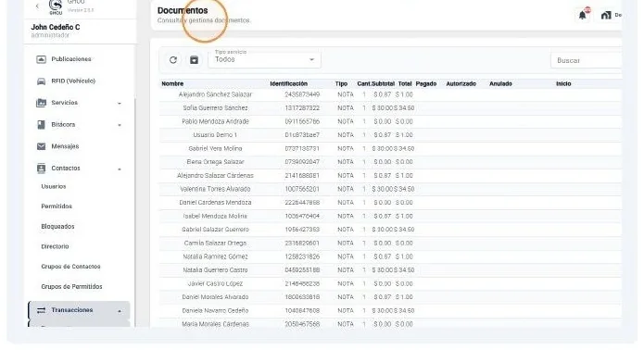Select the Sofía Guerrero Sánchez row
This screenshot has width=644, height=350.
click(x=390, y=108)
